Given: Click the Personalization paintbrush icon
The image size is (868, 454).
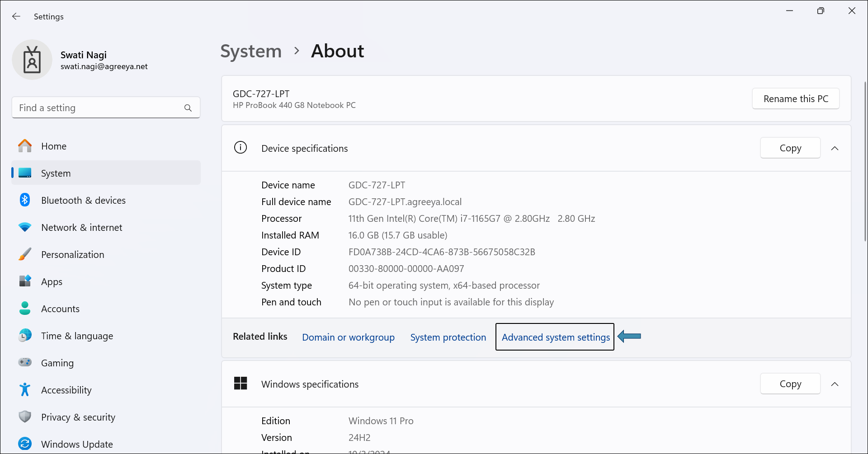Looking at the screenshot, I should (25, 254).
